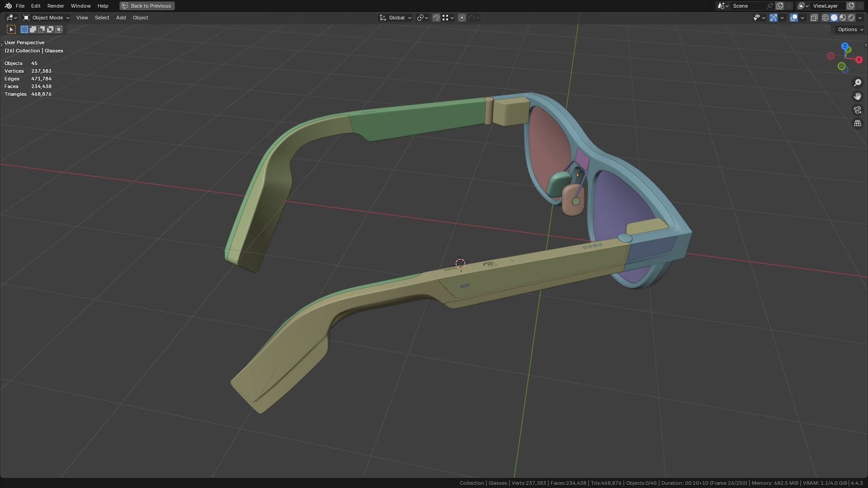
Task: Open the Help menu
Action: [103, 6]
